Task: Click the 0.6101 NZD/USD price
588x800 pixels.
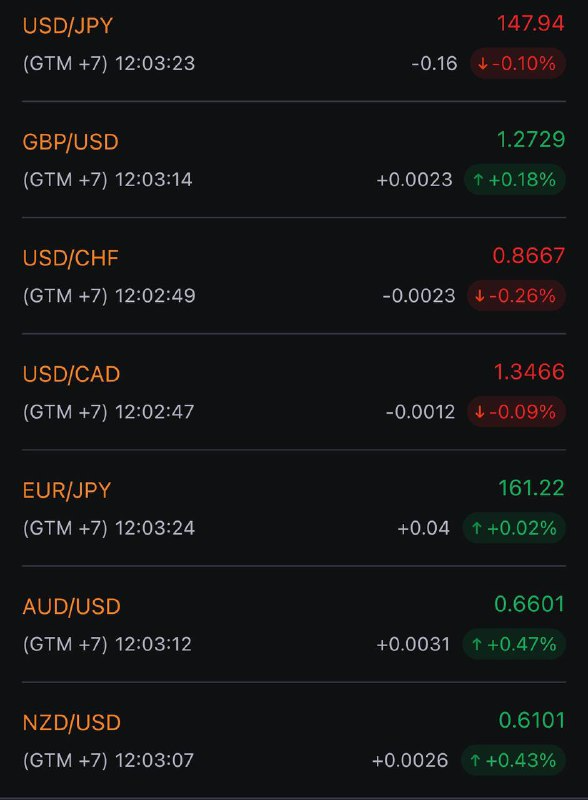Action: click(x=532, y=720)
